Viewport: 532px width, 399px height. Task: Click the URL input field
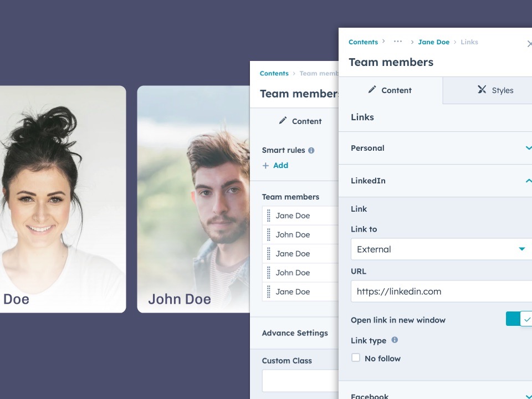click(x=442, y=291)
